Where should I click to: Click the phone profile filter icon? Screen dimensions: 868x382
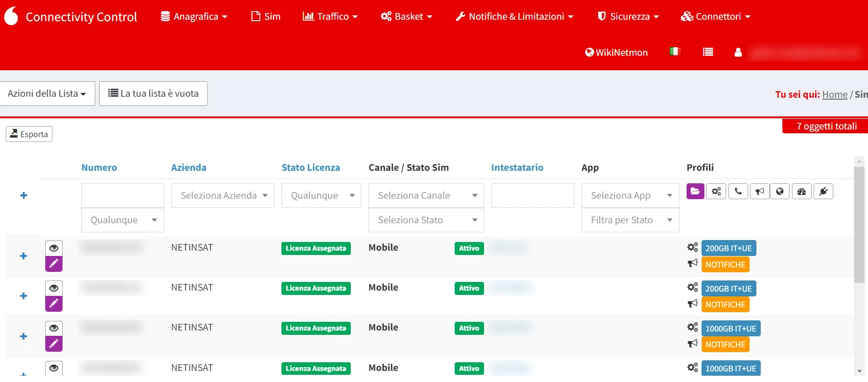(x=738, y=191)
